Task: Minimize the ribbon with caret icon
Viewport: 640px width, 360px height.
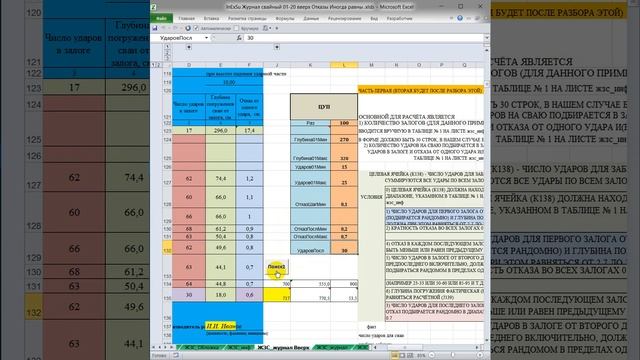Action: click(451, 18)
